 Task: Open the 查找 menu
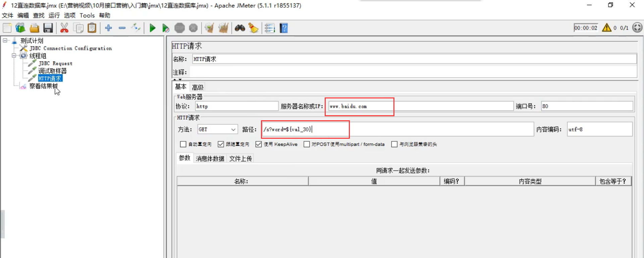(39, 15)
